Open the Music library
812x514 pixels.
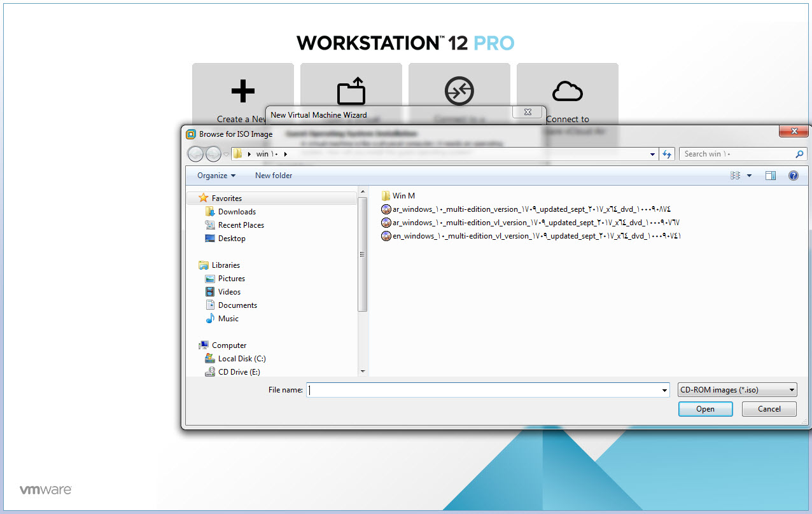(x=228, y=319)
